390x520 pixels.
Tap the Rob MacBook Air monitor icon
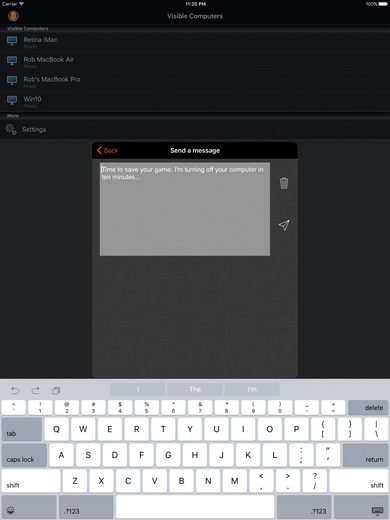click(x=12, y=61)
